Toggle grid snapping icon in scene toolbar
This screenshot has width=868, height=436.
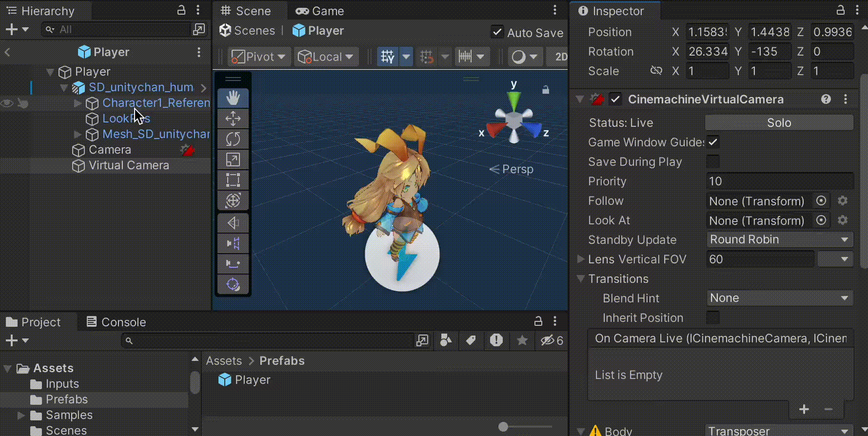coord(427,57)
